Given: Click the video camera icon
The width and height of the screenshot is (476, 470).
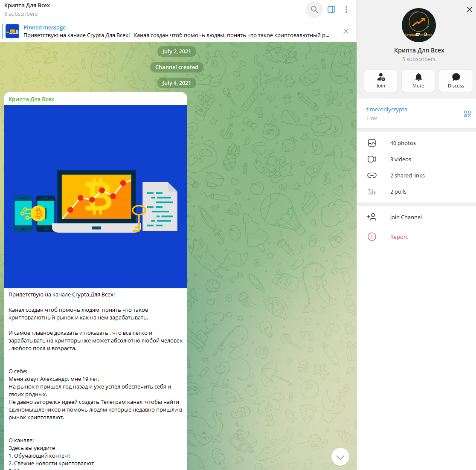Looking at the screenshot, I should (372, 159).
